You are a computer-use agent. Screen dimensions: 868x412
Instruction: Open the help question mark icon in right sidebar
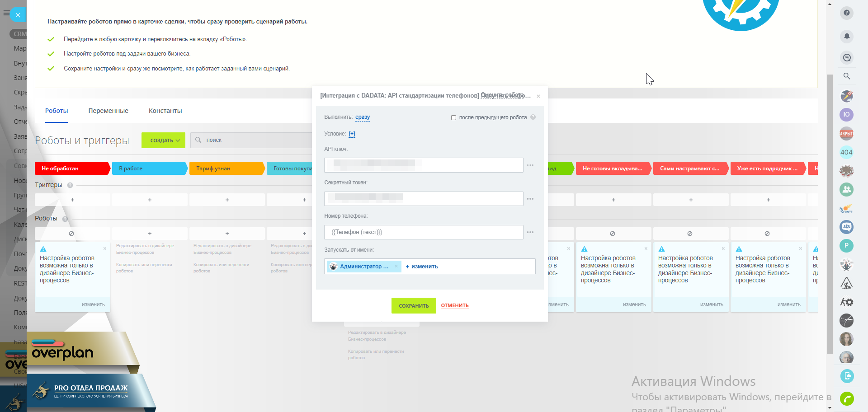tap(846, 13)
